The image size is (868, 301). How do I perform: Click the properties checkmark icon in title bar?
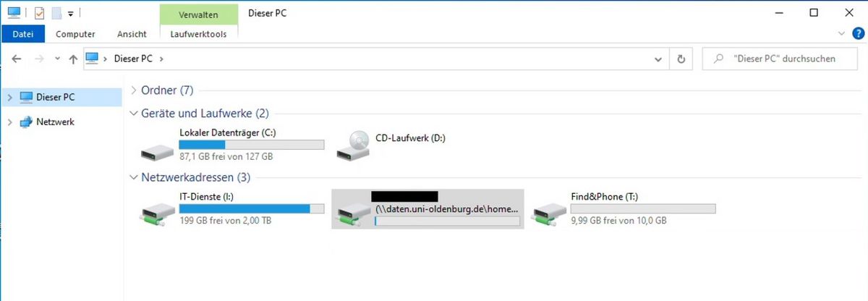click(x=40, y=13)
